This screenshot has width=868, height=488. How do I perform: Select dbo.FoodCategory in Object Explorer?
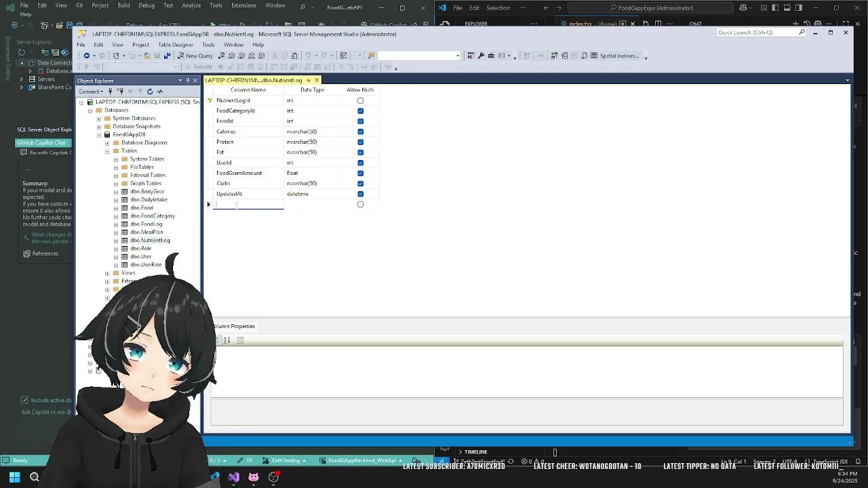pyautogui.click(x=153, y=216)
